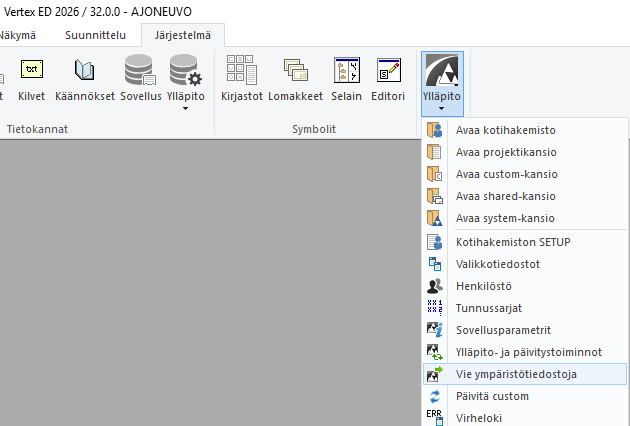Choose Vie ympäristötiedostoja menu entry
This screenshot has width=630, height=426.
coord(525,374)
